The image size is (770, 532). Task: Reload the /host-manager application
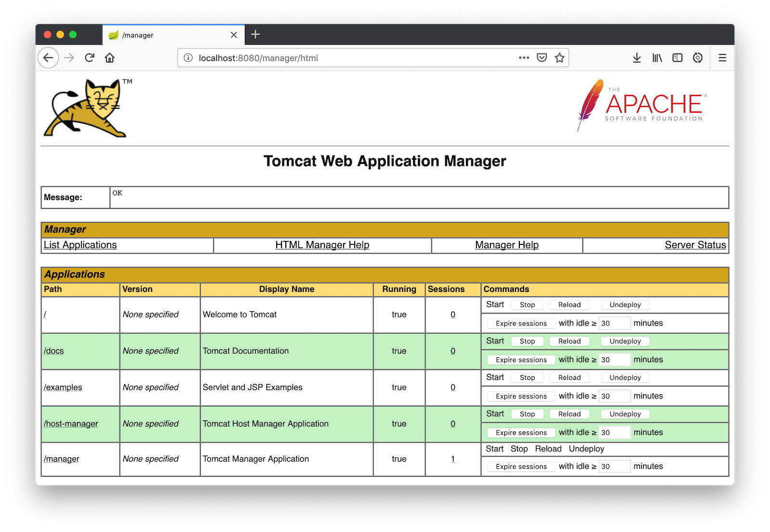click(x=569, y=414)
